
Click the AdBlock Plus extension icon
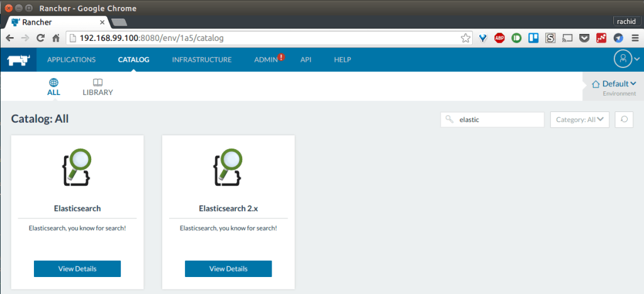(499, 38)
